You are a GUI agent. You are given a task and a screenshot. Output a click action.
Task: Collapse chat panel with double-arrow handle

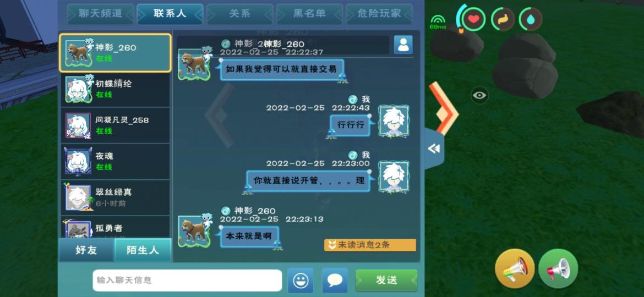[x=434, y=148]
